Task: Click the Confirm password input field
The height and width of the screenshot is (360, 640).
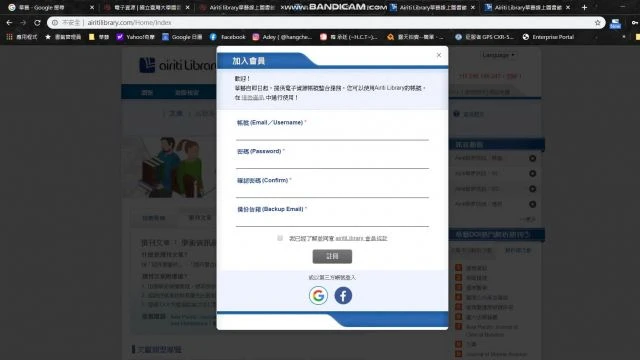Action: (x=332, y=191)
